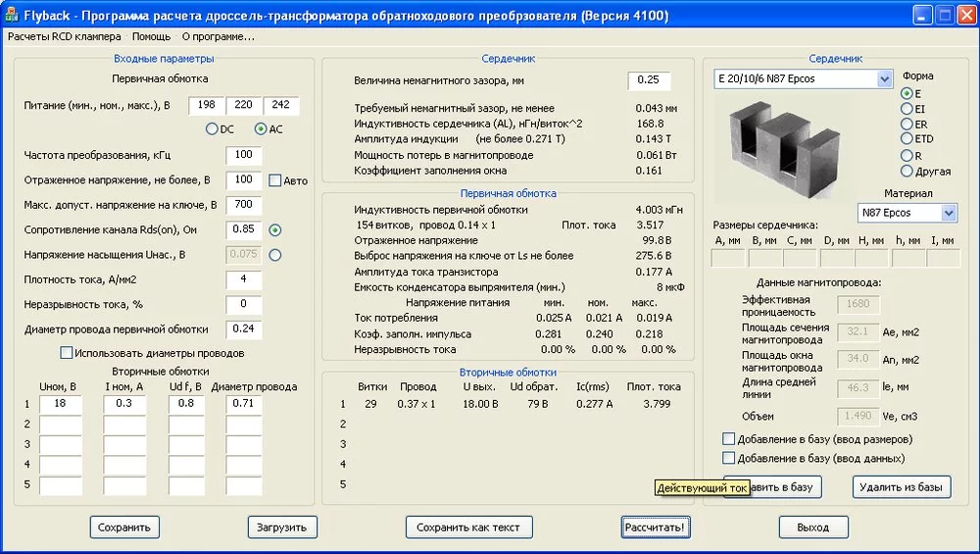The image size is (980, 554).
Task: Click the conversion frequency kHz input field
Action: [243, 155]
